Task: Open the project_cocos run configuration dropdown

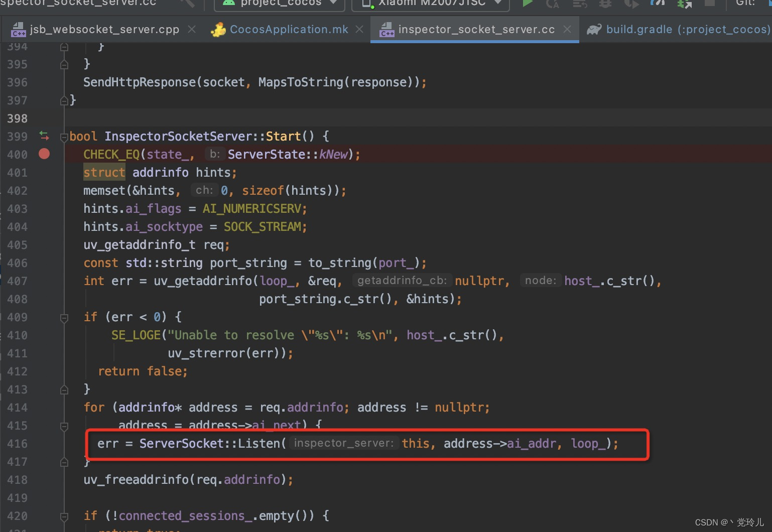Action: coord(280,4)
